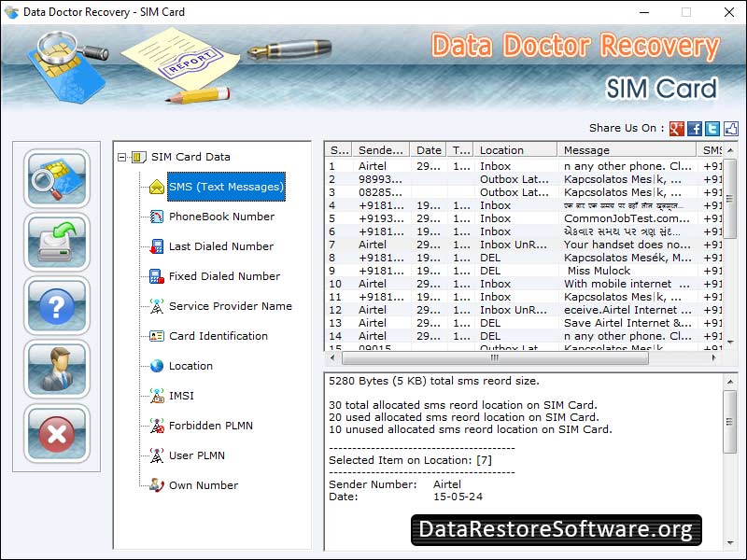This screenshot has width=747, height=560.
Task: Click the red X Exit sidebar button
Action: click(57, 433)
